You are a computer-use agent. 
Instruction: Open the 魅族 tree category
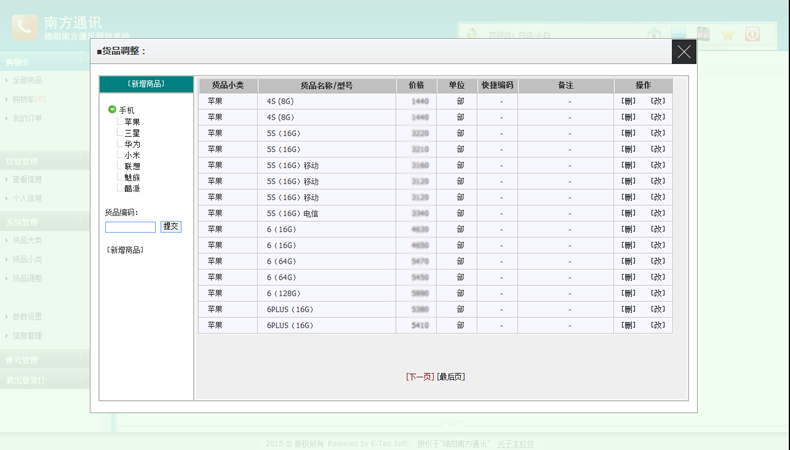point(132,177)
